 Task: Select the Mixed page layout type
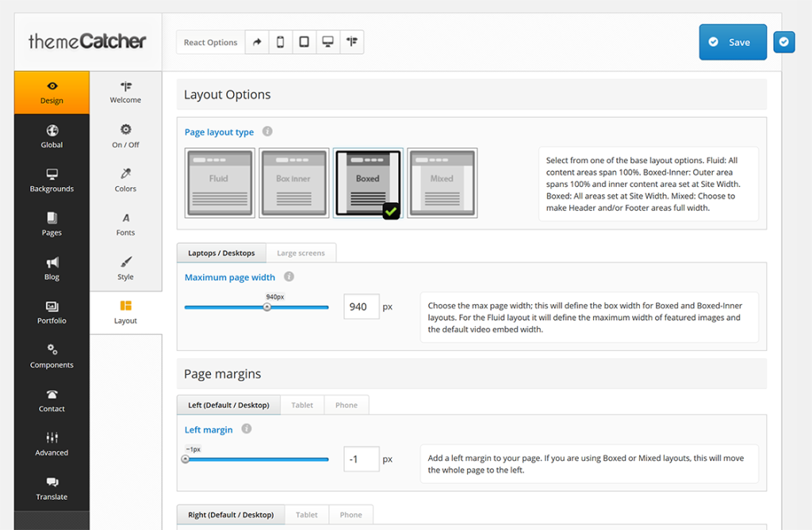point(442,182)
